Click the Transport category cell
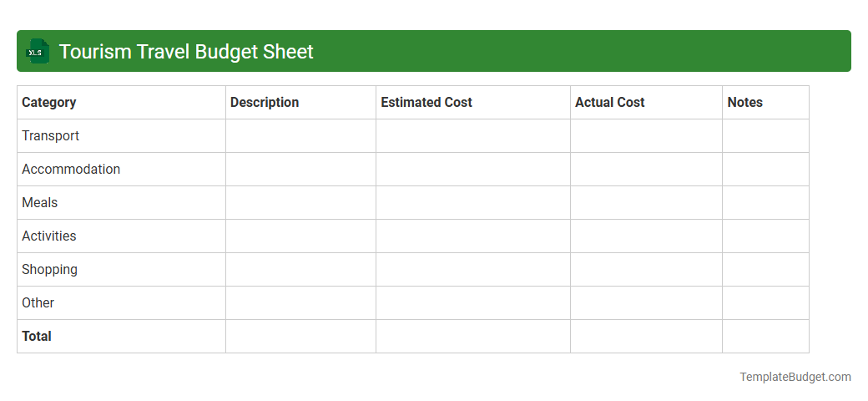Viewport: 868px width, 401px height. (x=121, y=135)
